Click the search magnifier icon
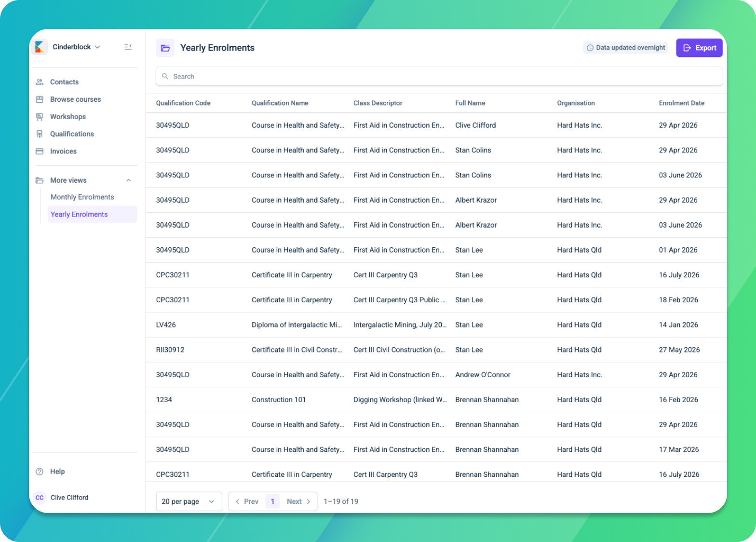756x542 pixels. coord(165,76)
